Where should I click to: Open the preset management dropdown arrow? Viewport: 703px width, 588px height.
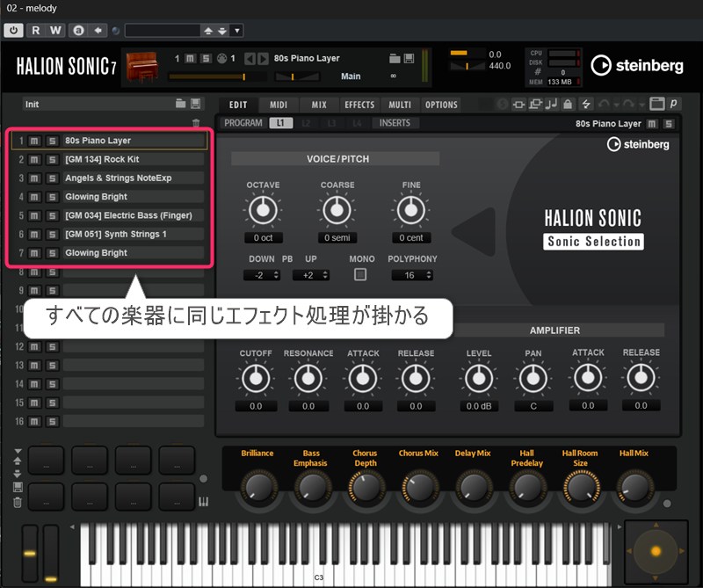(x=236, y=31)
